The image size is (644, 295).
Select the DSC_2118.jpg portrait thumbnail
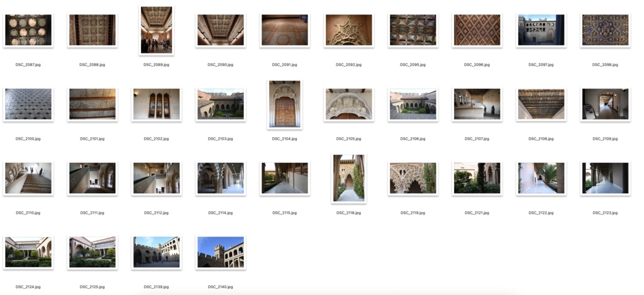tap(348, 178)
